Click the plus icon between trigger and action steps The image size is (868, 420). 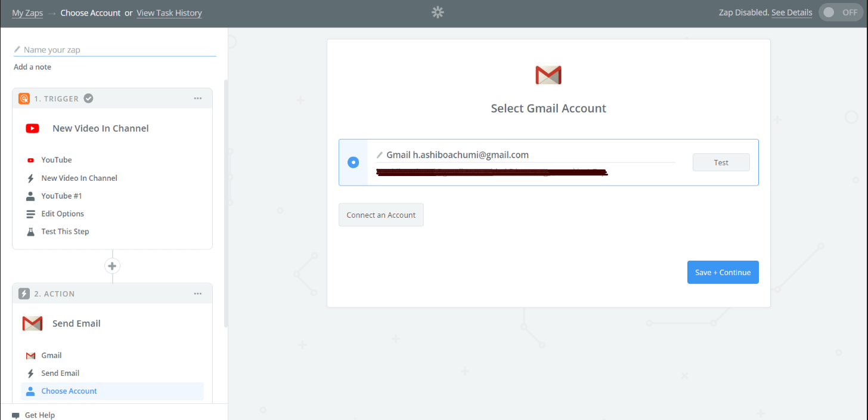coord(112,265)
